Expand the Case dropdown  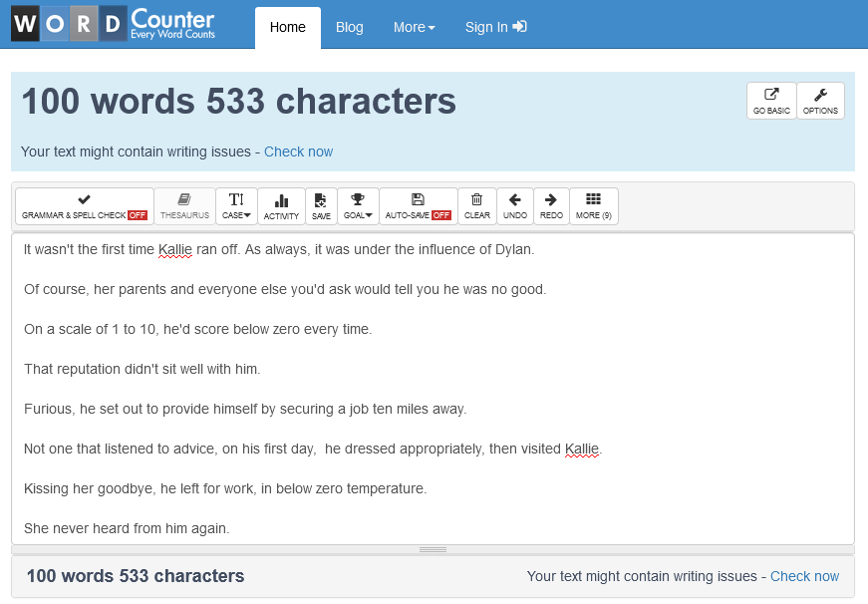click(236, 206)
